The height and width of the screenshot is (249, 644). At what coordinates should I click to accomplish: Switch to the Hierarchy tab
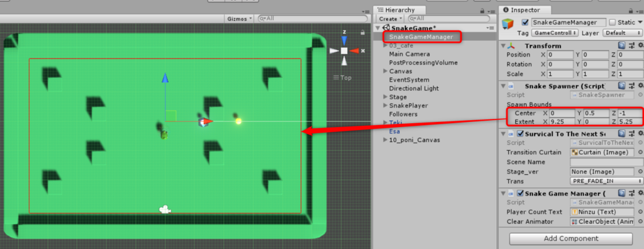point(399,10)
